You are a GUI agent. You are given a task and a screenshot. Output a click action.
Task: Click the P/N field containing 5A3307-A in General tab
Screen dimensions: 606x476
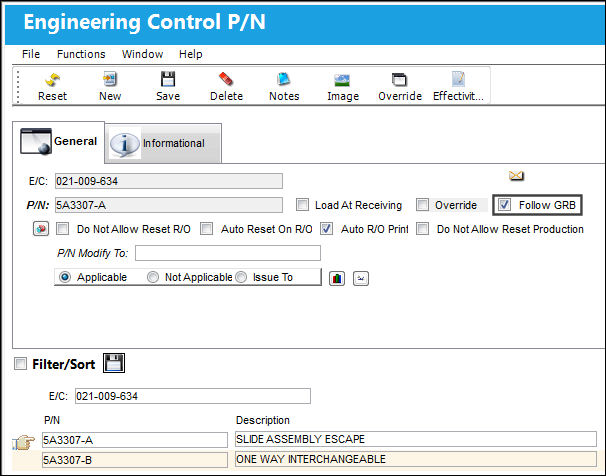169,205
